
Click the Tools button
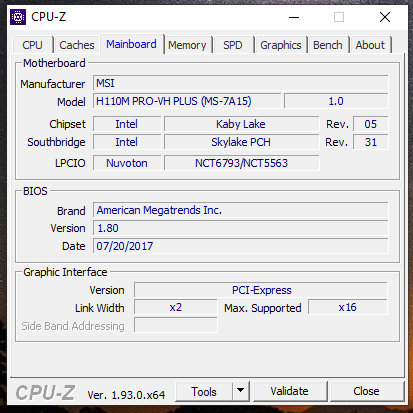[204, 391]
